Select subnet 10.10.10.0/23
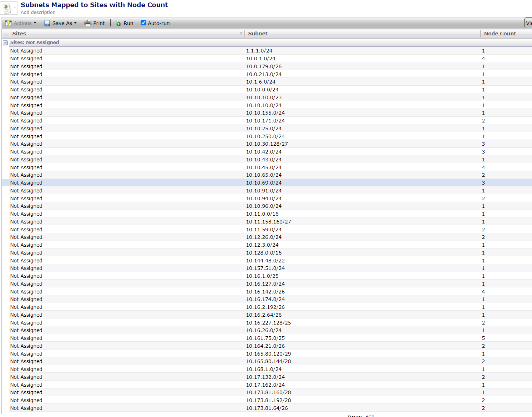The height and width of the screenshot is (417, 532). 264,97
